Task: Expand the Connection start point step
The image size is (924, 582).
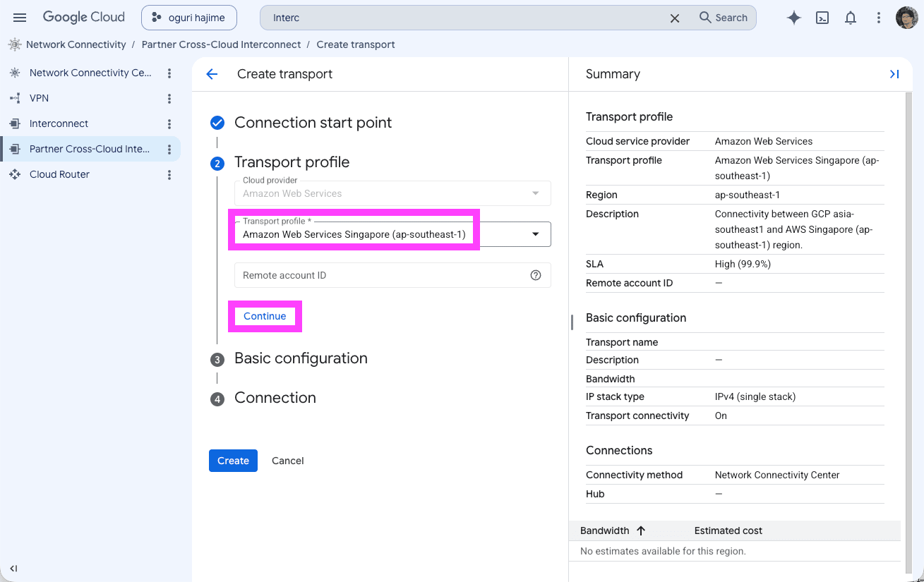Action: [x=313, y=123]
